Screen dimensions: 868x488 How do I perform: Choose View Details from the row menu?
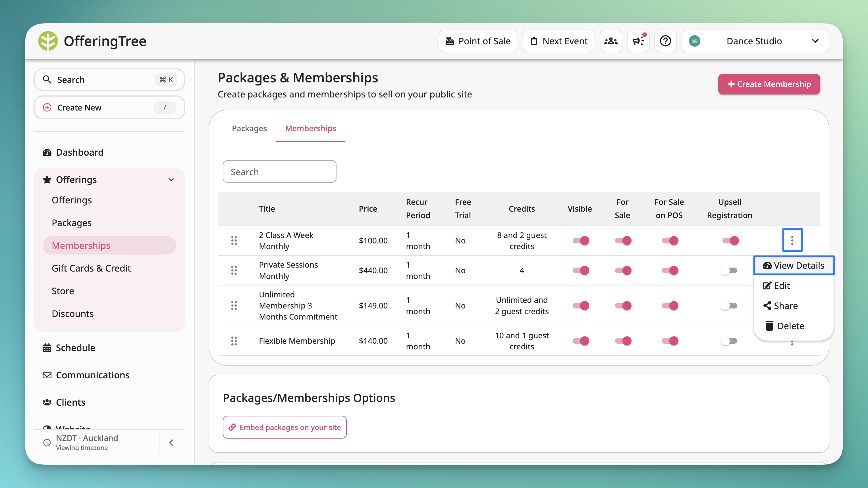[794, 265]
